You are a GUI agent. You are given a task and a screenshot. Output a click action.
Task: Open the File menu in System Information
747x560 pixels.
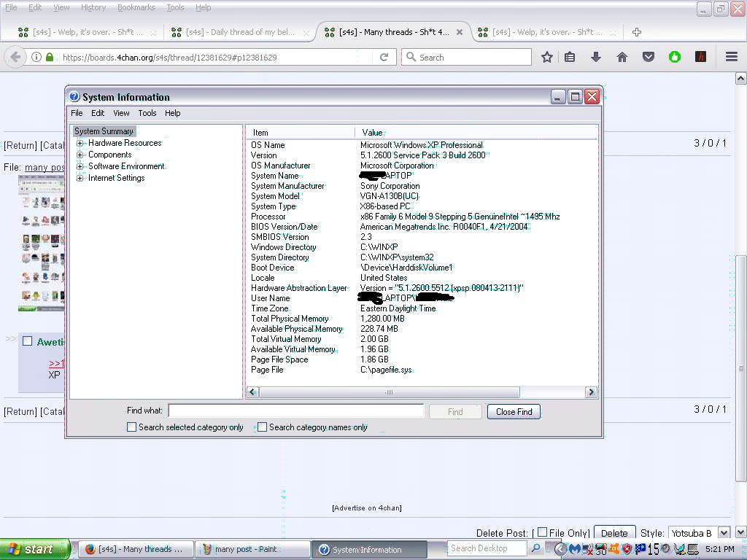tap(77, 113)
